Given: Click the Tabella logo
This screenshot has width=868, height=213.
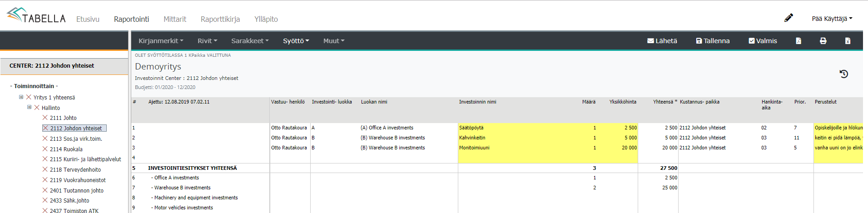Looking at the screenshot, I should (x=36, y=16).
